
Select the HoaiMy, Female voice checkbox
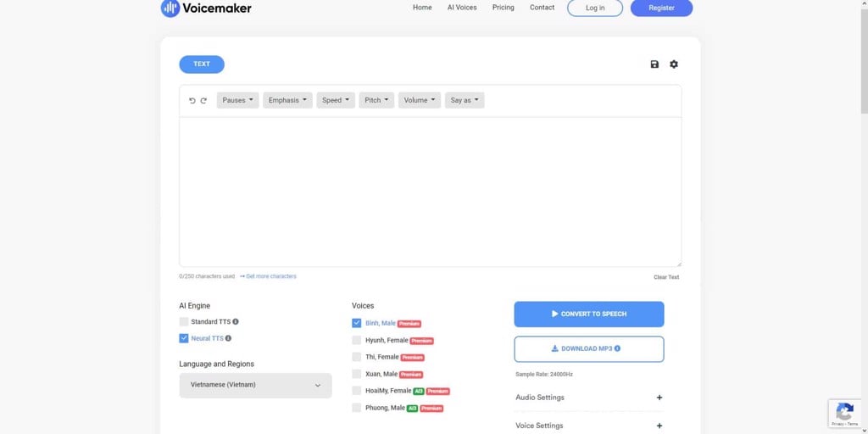click(357, 391)
